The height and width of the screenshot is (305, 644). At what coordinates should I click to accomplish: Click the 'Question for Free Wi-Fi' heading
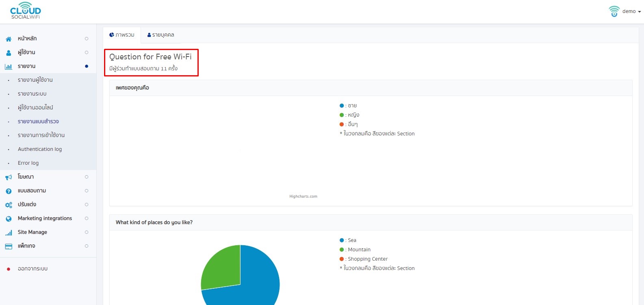(x=150, y=57)
